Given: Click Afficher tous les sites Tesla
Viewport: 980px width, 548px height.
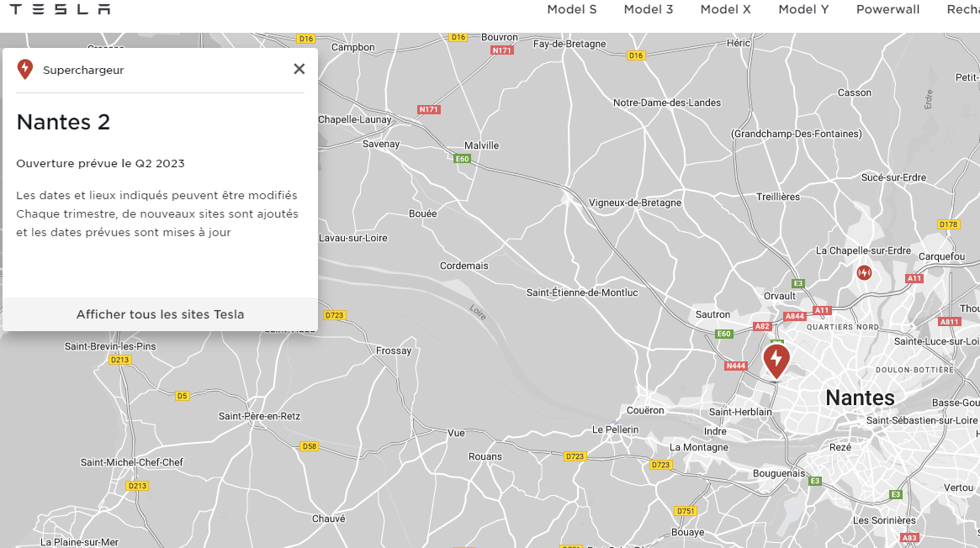Looking at the screenshot, I should click(160, 314).
